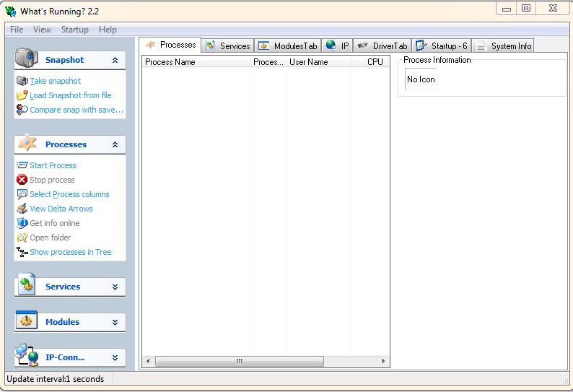Expand the IP-Connections panel section

pyautogui.click(x=115, y=357)
